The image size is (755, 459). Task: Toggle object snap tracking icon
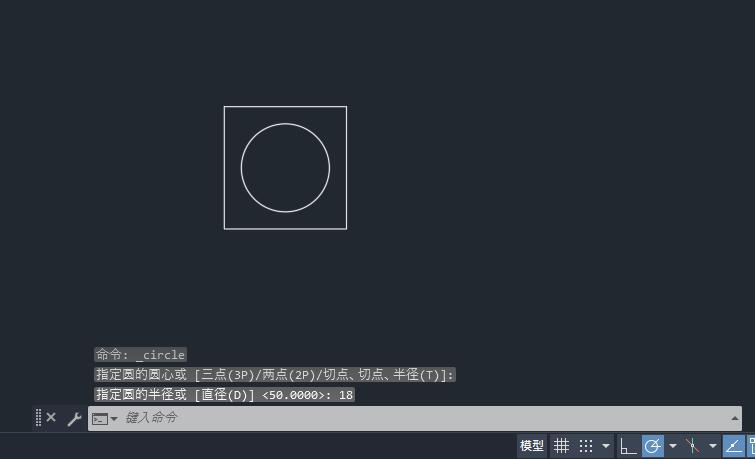tap(733, 446)
